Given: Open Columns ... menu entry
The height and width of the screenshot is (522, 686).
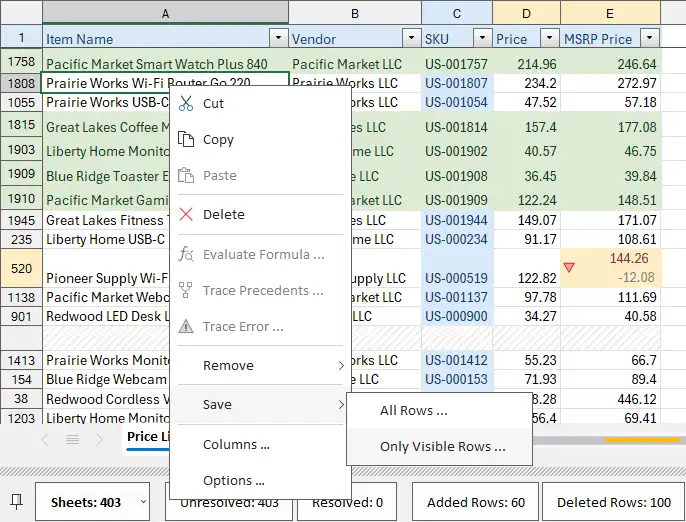Looking at the screenshot, I should [x=260, y=444].
